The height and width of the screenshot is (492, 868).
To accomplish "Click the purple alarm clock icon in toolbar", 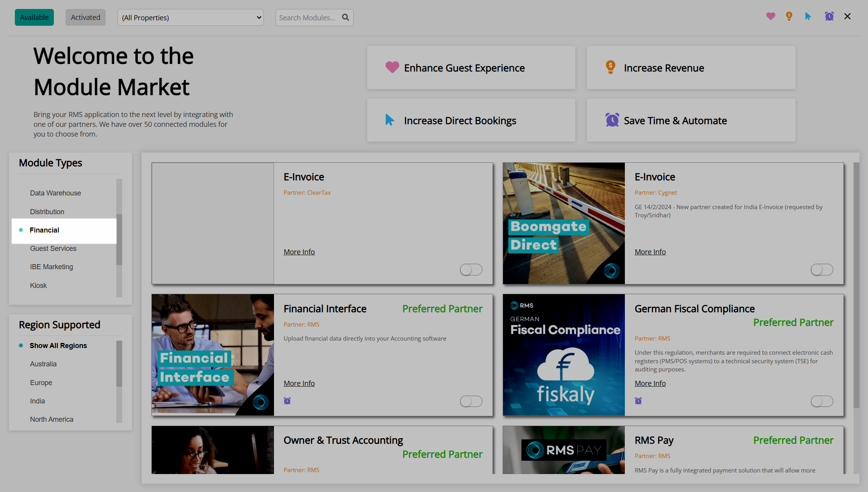I will click(829, 16).
